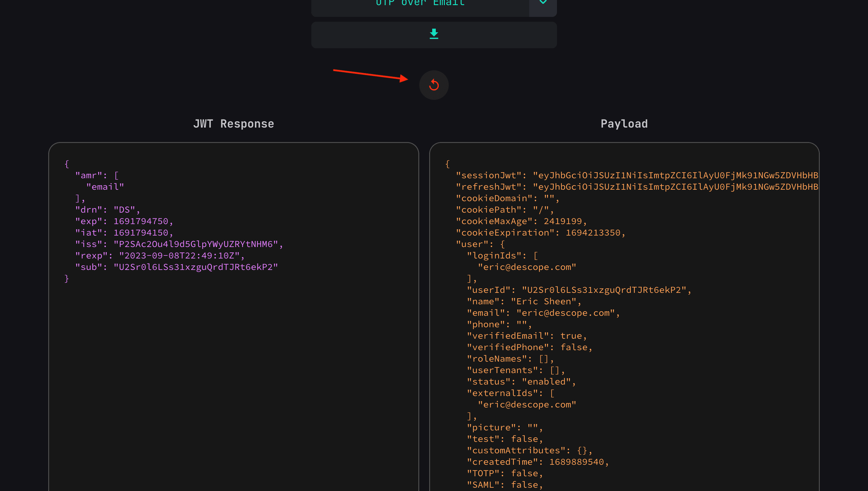Click the createdTime value 1689889540

click(x=576, y=462)
